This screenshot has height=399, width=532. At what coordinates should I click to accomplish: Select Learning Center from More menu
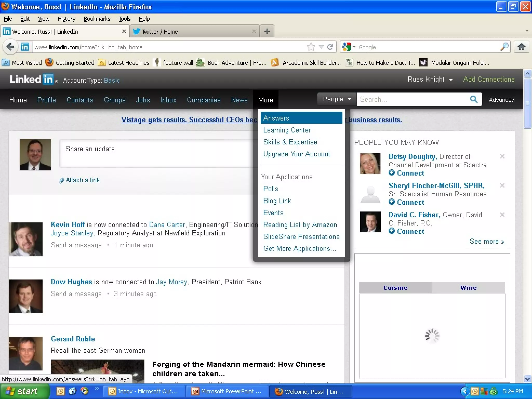click(287, 130)
